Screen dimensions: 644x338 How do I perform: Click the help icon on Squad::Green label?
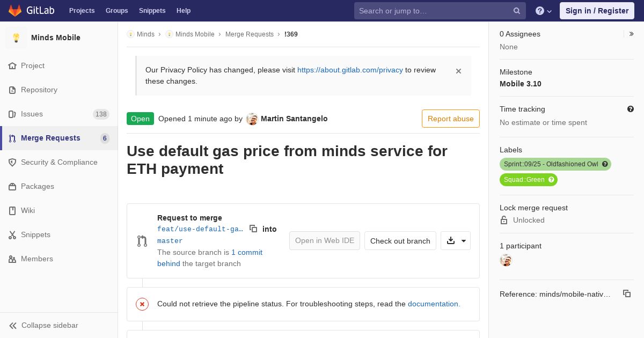(551, 180)
